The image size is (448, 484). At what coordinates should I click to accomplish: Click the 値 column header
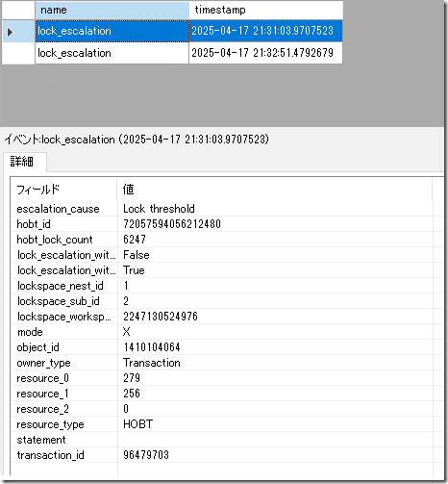[275, 190]
